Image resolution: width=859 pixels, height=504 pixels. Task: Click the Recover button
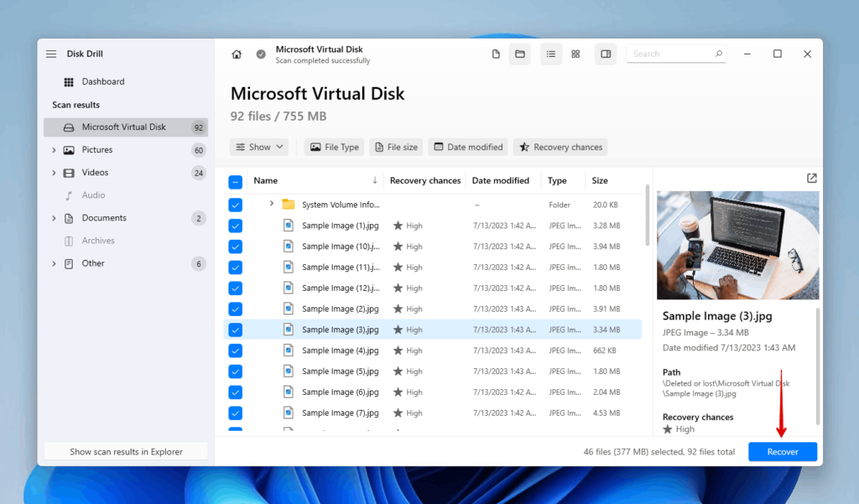pyautogui.click(x=782, y=452)
